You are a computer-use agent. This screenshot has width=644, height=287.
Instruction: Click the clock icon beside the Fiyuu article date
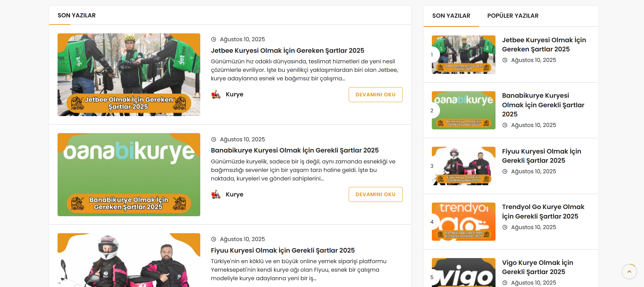coord(214,239)
